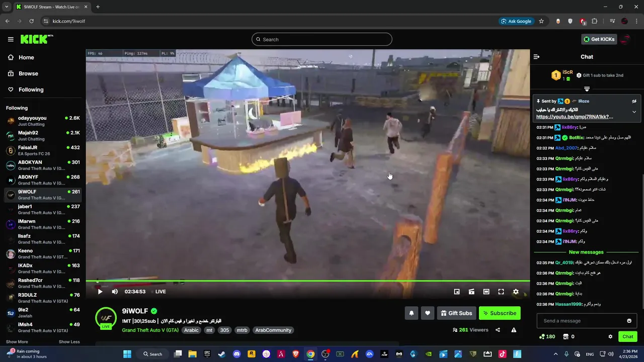Expand list with Show More
Viewport: 644px width, 362px height.
tap(17, 342)
